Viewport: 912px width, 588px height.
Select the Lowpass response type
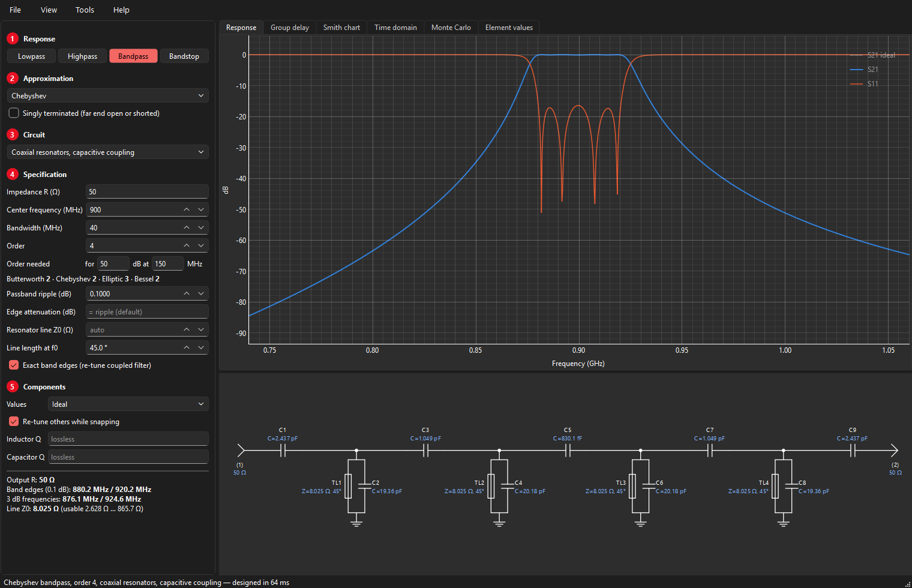31,56
